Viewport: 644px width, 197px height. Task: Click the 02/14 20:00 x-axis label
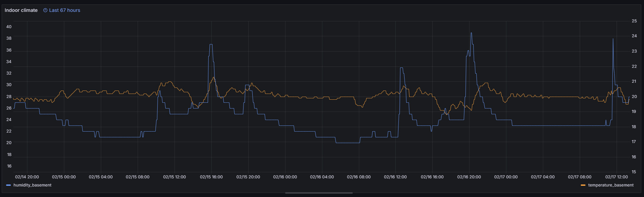coord(27,177)
